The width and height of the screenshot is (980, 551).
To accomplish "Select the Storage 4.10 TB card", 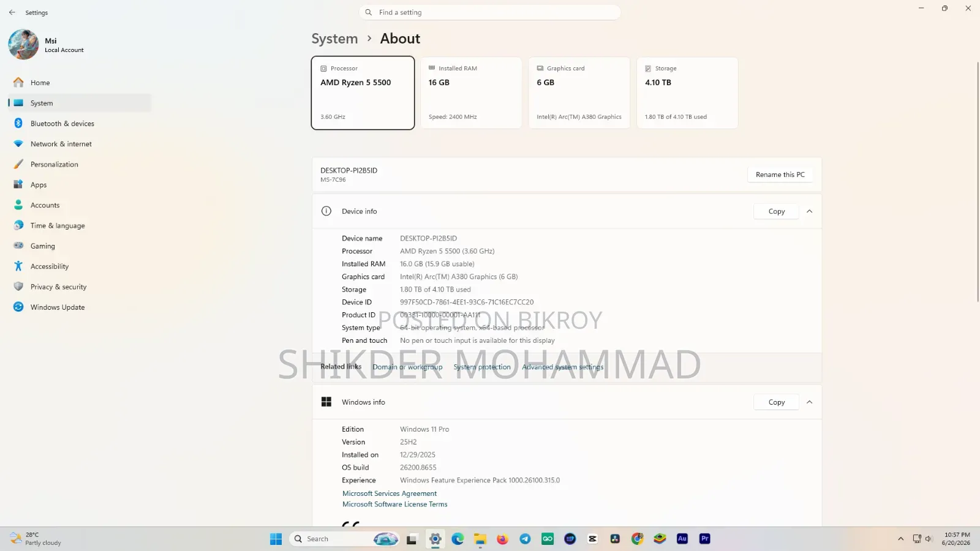I will 687,93.
